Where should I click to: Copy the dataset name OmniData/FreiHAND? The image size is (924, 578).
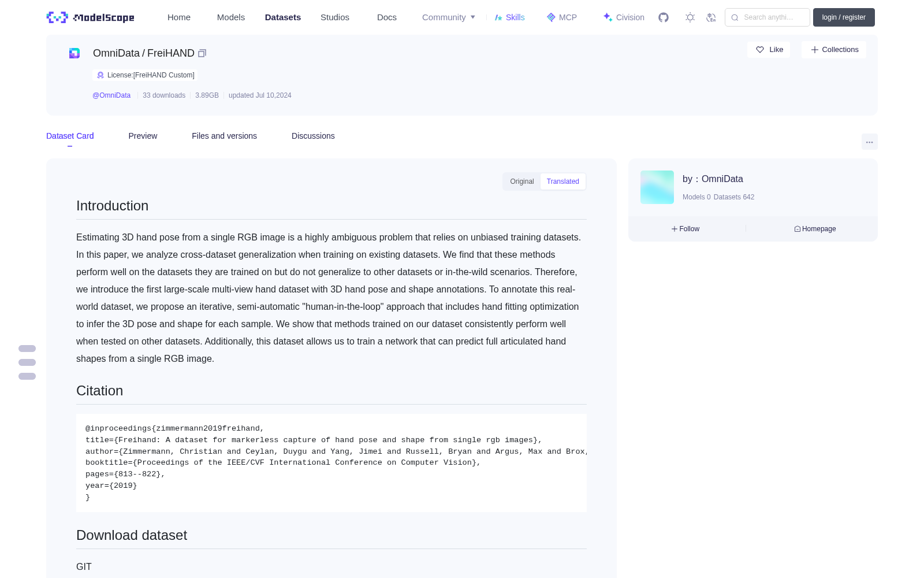click(x=202, y=53)
